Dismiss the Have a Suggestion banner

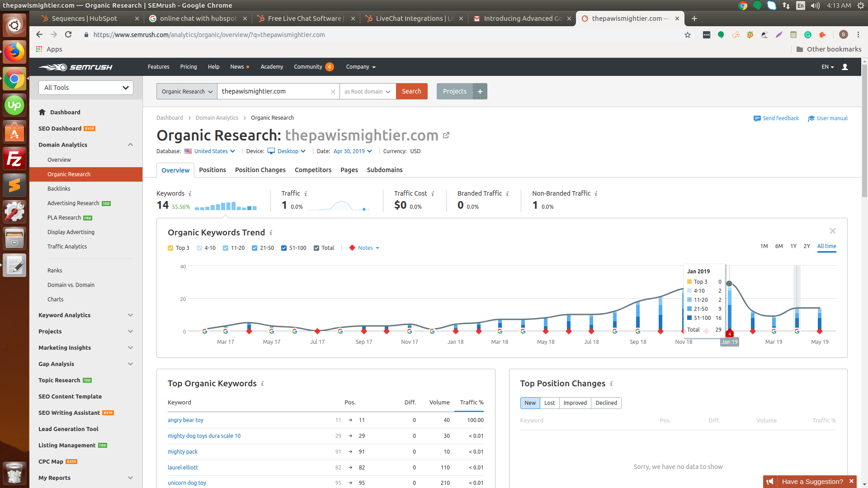[851, 481]
